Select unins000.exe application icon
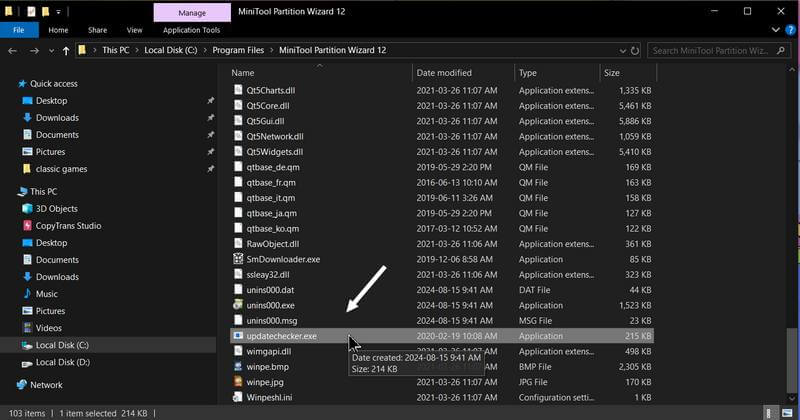 (238, 305)
